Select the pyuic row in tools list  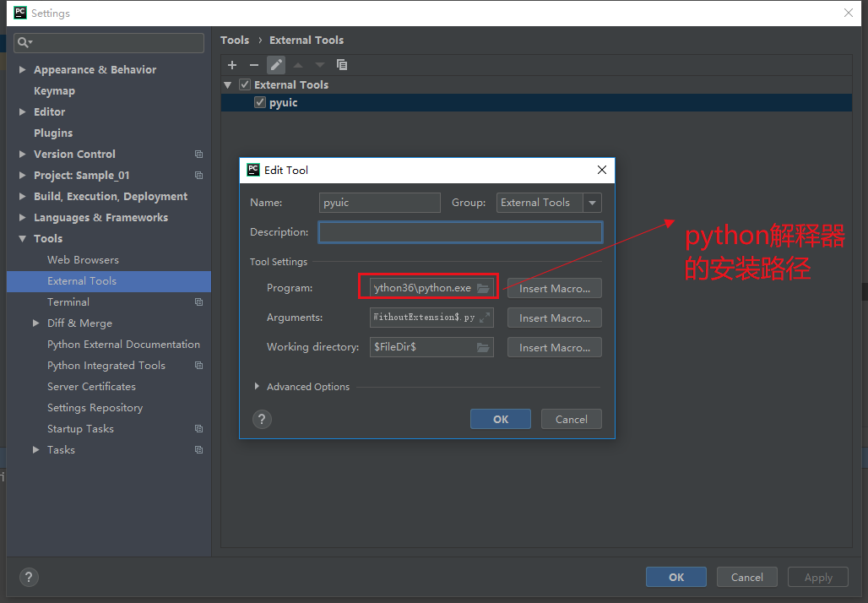pyautogui.click(x=536, y=102)
